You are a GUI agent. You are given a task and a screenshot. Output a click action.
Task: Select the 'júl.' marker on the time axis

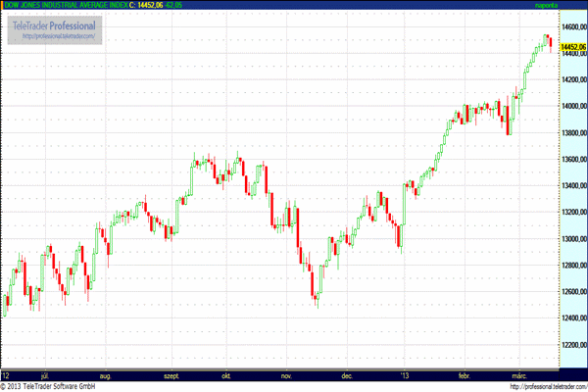(44, 374)
